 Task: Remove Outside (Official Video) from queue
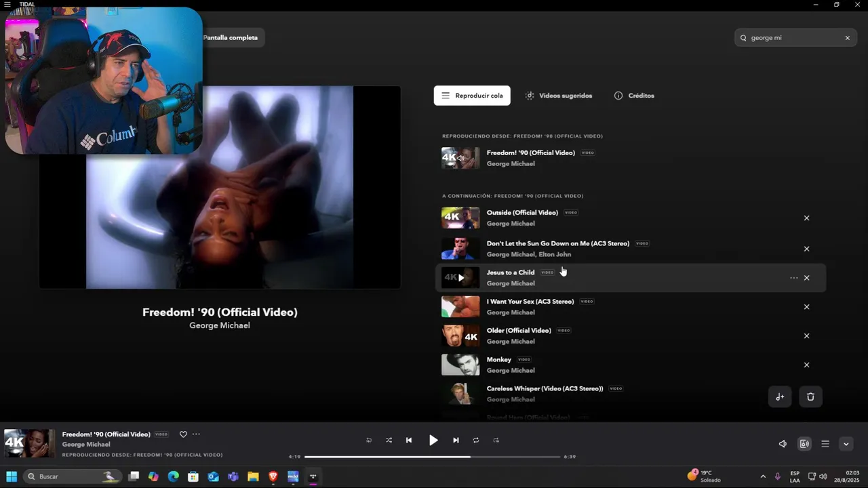pyautogui.click(x=806, y=218)
